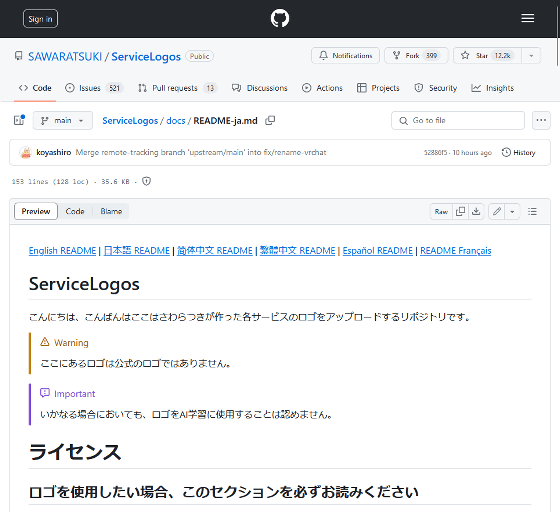Select the Code view toggle
Viewport: 560px width, 512px height.
coord(75,211)
